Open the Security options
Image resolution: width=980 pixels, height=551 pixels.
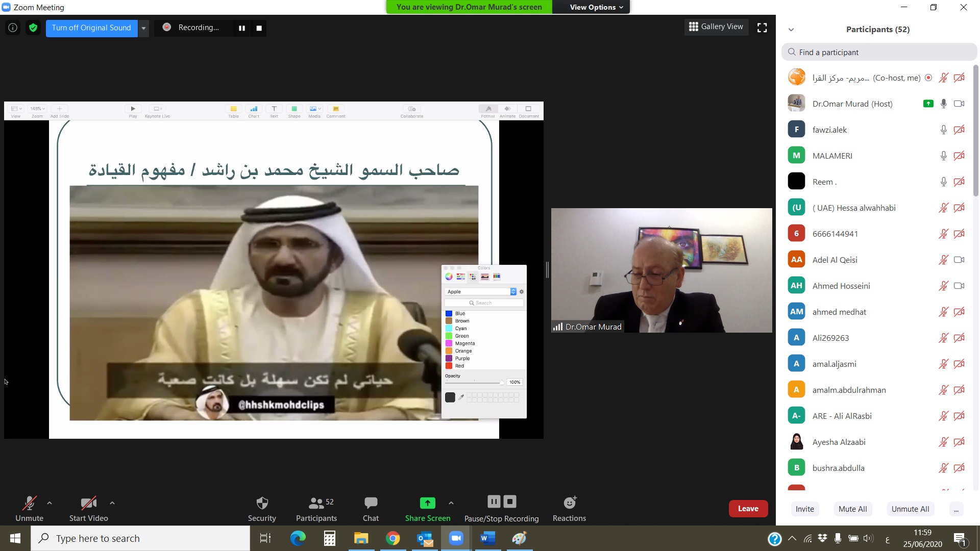[262, 509]
